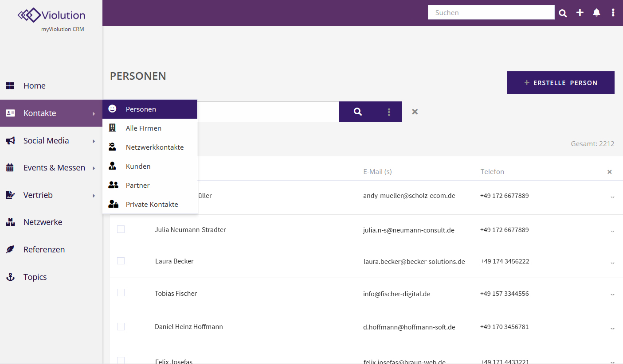Image resolution: width=623 pixels, height=364 pixels.
Task: Click the Violution logo
Action: [51, 15]
